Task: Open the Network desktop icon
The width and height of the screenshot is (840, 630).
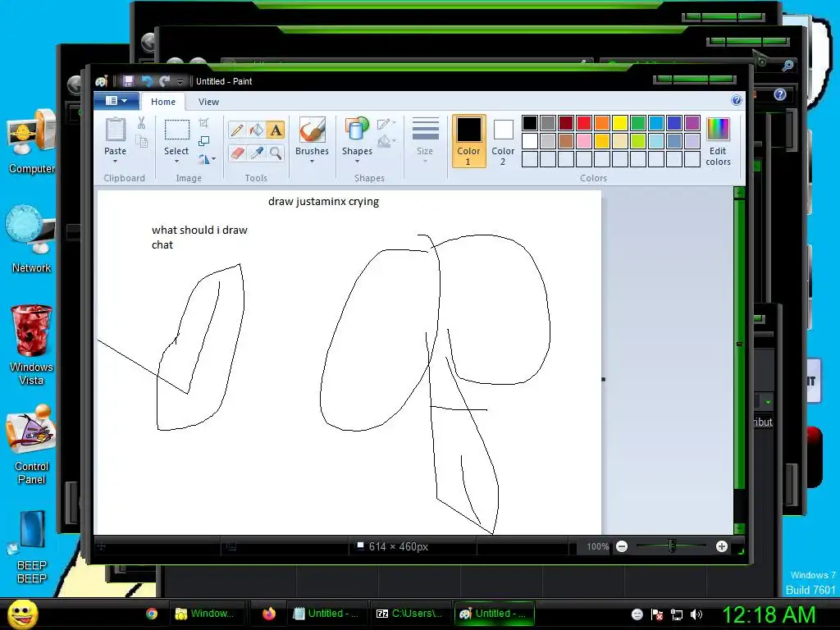Action: [x=31, y=240]
